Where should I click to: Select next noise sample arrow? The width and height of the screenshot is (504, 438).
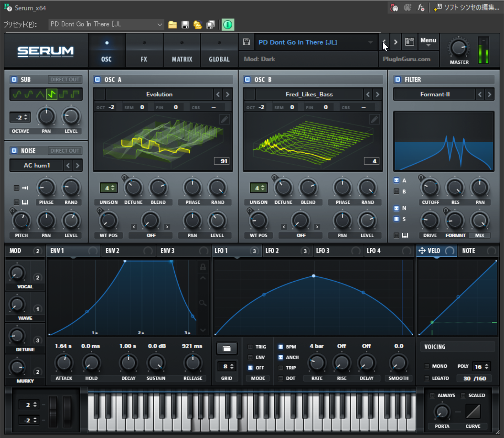[x=78, y=165]
